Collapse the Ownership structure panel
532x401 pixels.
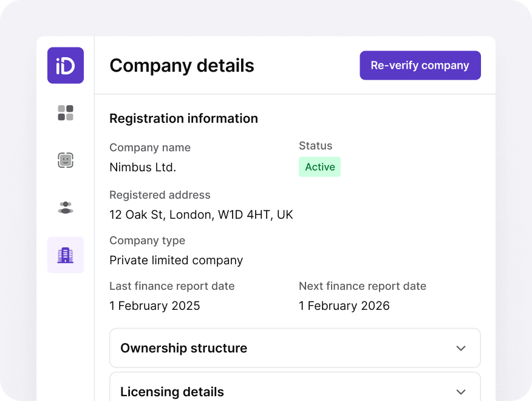point(295,348)
